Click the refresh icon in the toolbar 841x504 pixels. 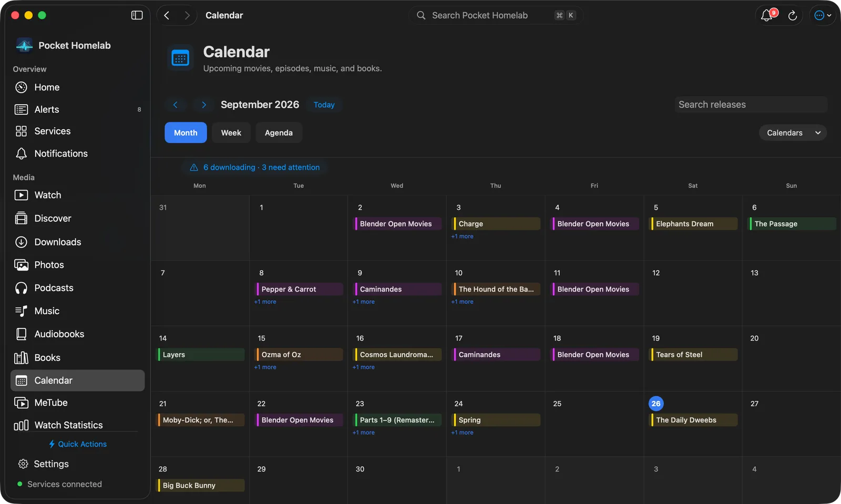[793, 16]
